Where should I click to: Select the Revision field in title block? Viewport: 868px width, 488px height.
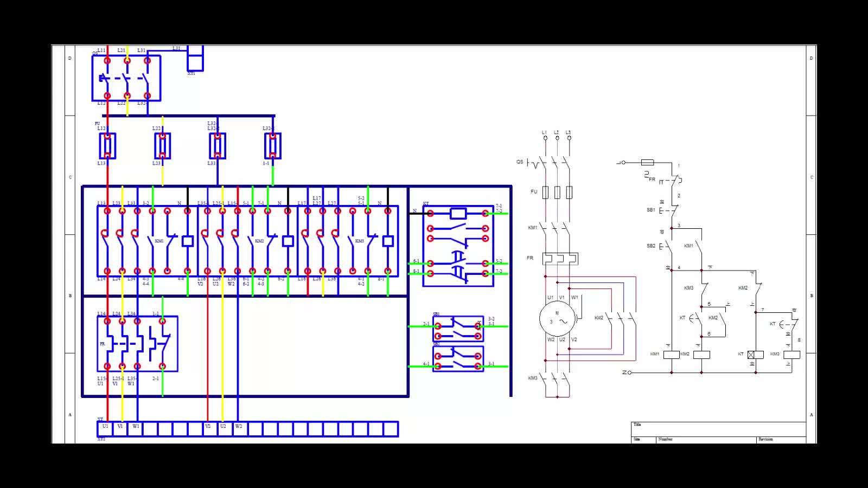point(781,440)
